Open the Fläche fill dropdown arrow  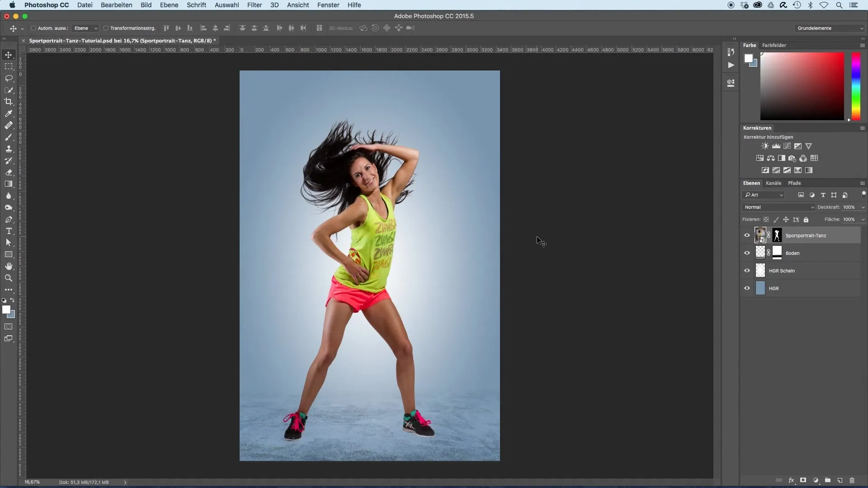[863, 220]
